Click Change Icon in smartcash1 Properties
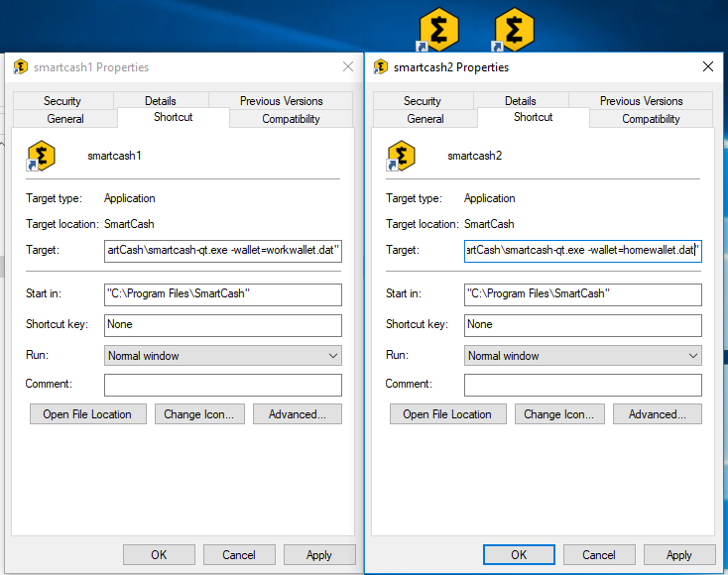 click(199, 414)
